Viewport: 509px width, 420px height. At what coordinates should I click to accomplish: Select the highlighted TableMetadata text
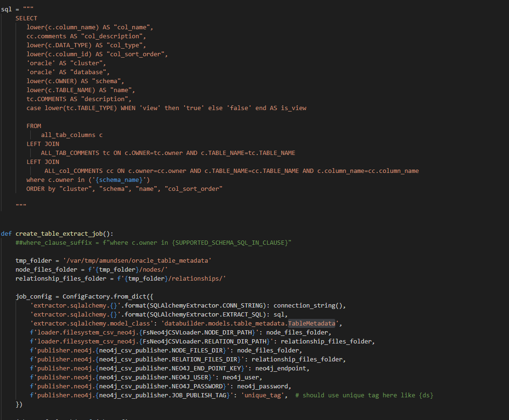pos(313,323)
